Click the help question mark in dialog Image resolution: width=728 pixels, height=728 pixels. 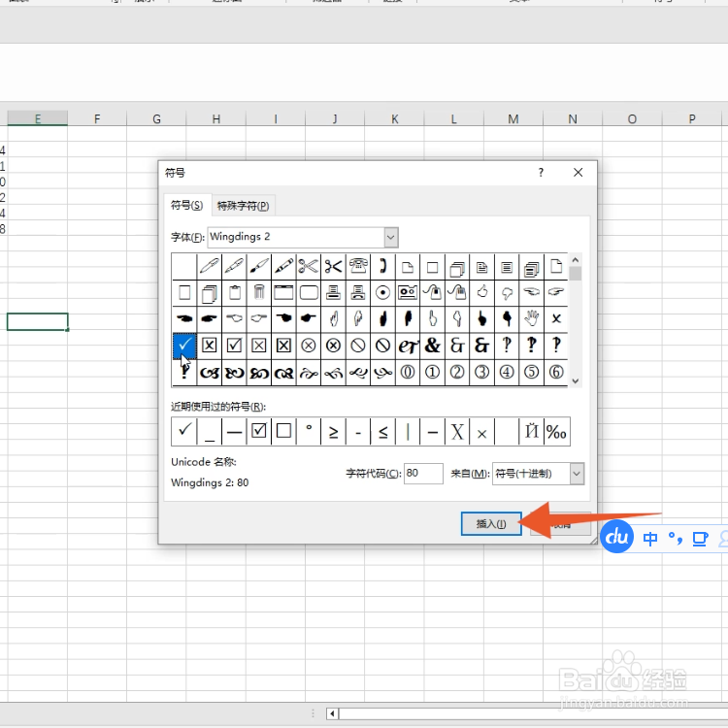click(x=541, y=173)
